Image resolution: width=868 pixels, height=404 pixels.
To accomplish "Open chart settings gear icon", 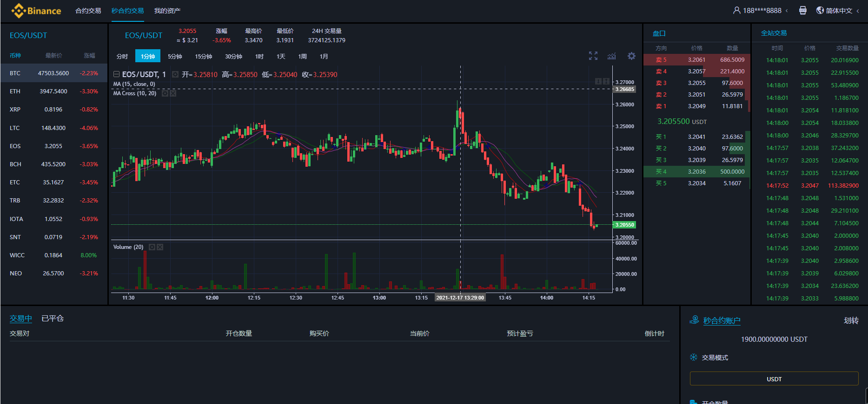I will coord(631,56).
